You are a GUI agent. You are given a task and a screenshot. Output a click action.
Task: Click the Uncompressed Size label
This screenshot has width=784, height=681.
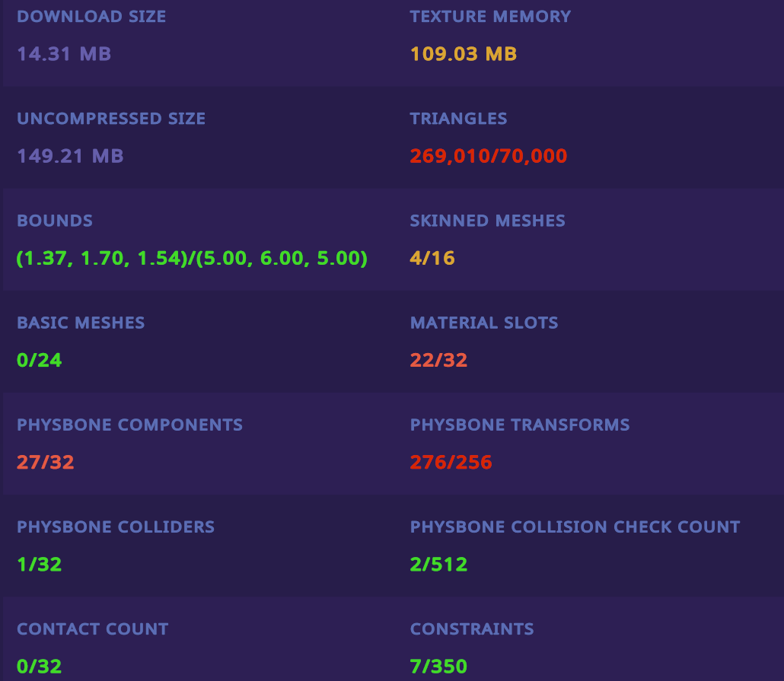[111, 119]
